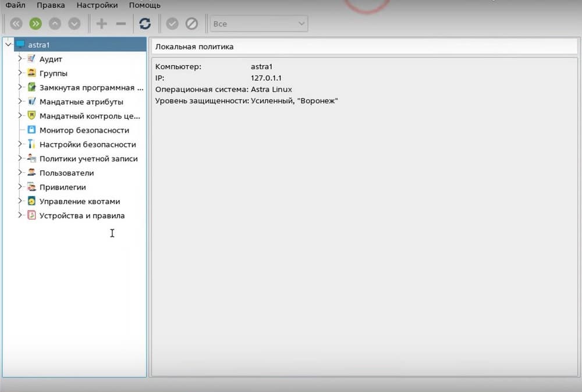Select 'Управление квотами' tree label
Screen dimensions: 582x392
tap(80, 201)
